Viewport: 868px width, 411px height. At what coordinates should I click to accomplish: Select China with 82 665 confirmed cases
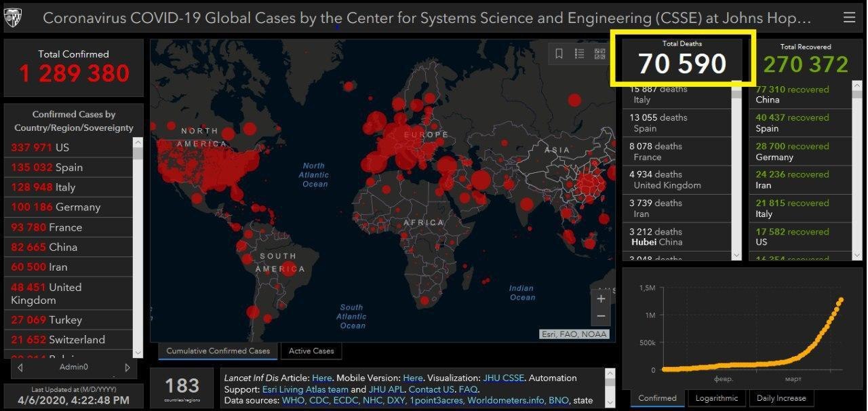68,247
